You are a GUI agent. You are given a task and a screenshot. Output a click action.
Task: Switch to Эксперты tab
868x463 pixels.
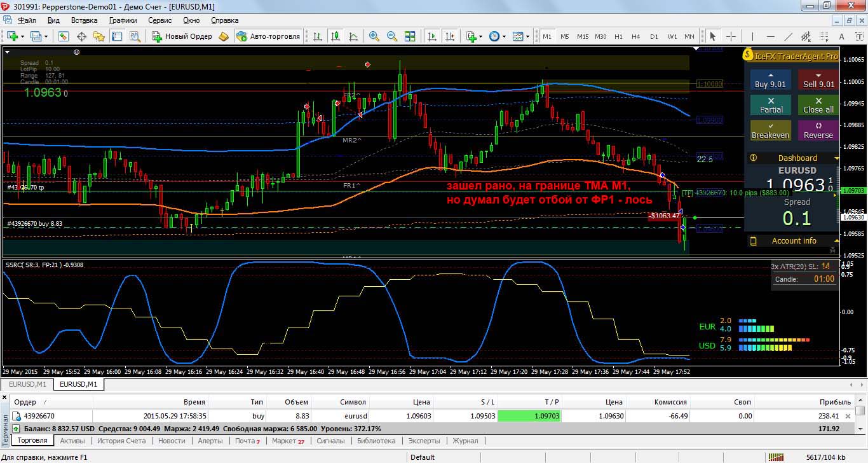tap(424, 441)
